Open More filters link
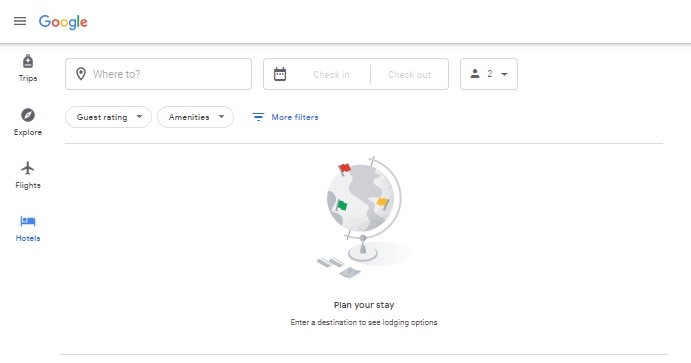The width and height of the screenshot is (691, 363). point(295,117)
